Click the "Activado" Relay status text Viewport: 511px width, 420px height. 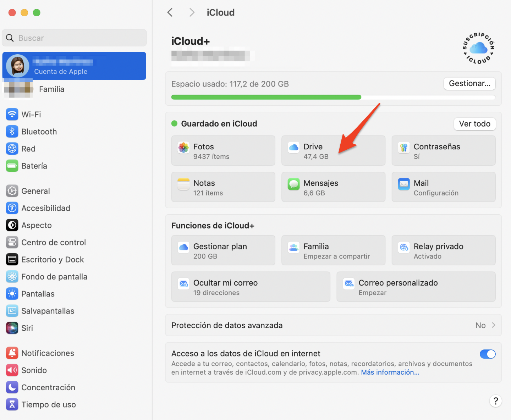(x=428, y=256)
